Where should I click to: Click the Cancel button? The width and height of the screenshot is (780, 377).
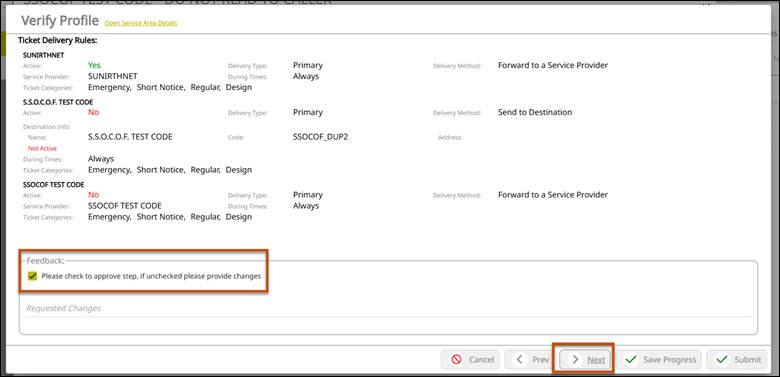click(x=470, y=360)
